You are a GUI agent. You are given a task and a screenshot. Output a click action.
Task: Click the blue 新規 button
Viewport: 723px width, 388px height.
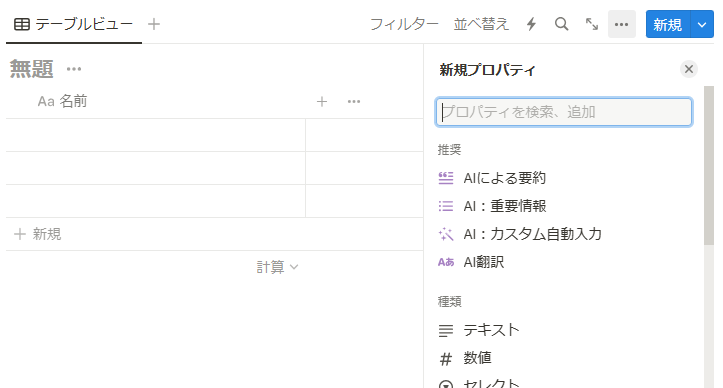coord(668,24)
